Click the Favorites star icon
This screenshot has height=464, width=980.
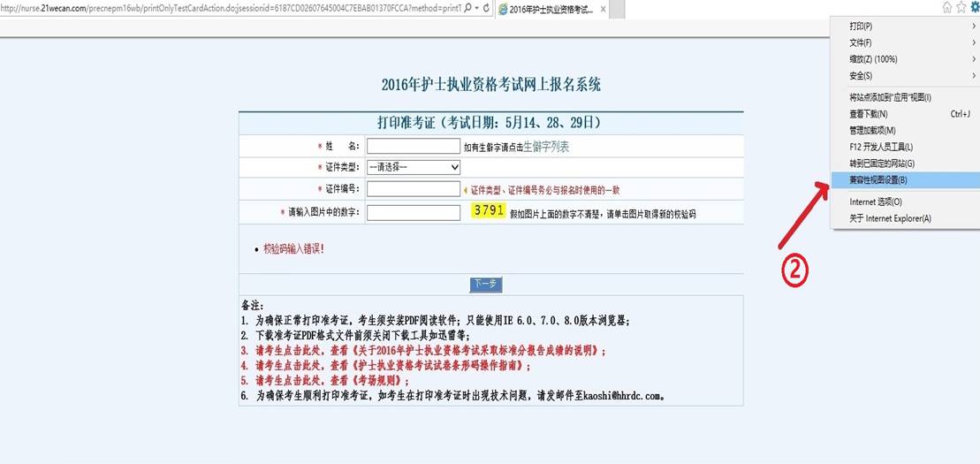click(x=961, y=7)
